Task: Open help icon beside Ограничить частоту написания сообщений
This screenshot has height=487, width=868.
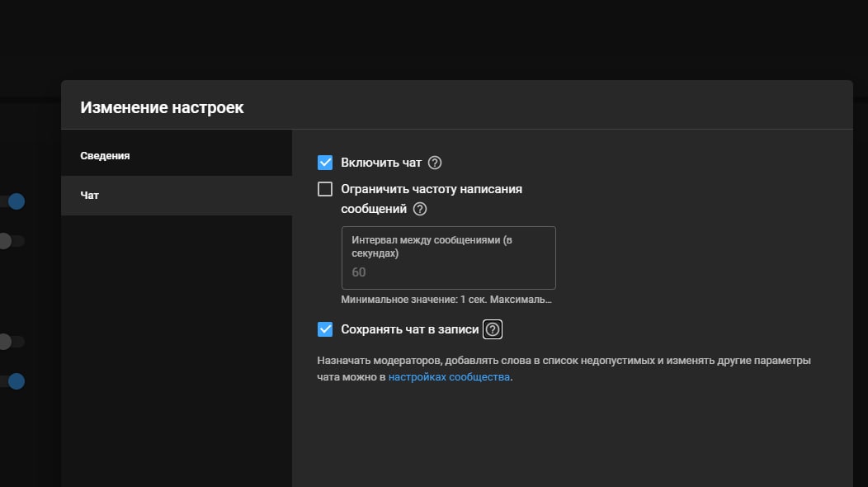Action: click(x=420, y=209)
